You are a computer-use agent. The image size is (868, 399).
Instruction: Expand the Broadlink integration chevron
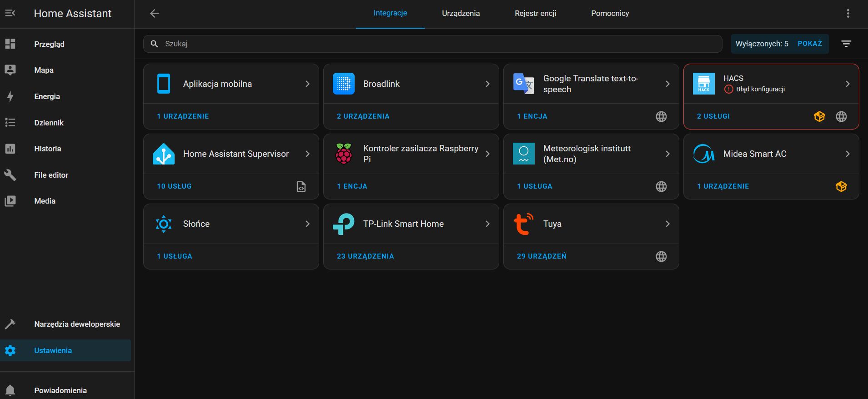click(x=487, y=84)
